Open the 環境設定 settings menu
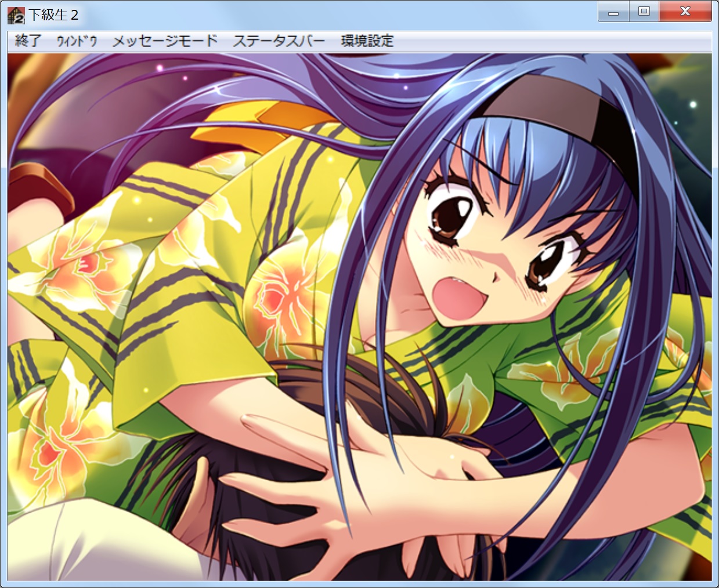Viewport: 719px width, 588px height. 367,41
